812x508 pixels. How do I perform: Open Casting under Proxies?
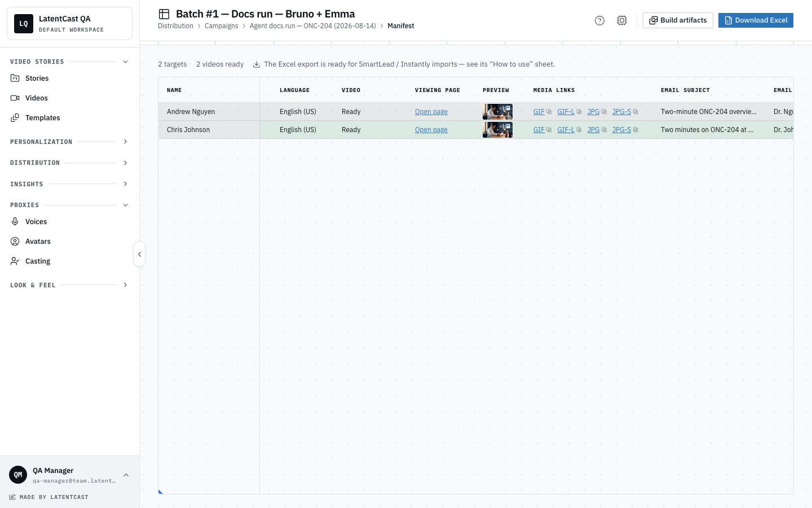coord(70,261)
